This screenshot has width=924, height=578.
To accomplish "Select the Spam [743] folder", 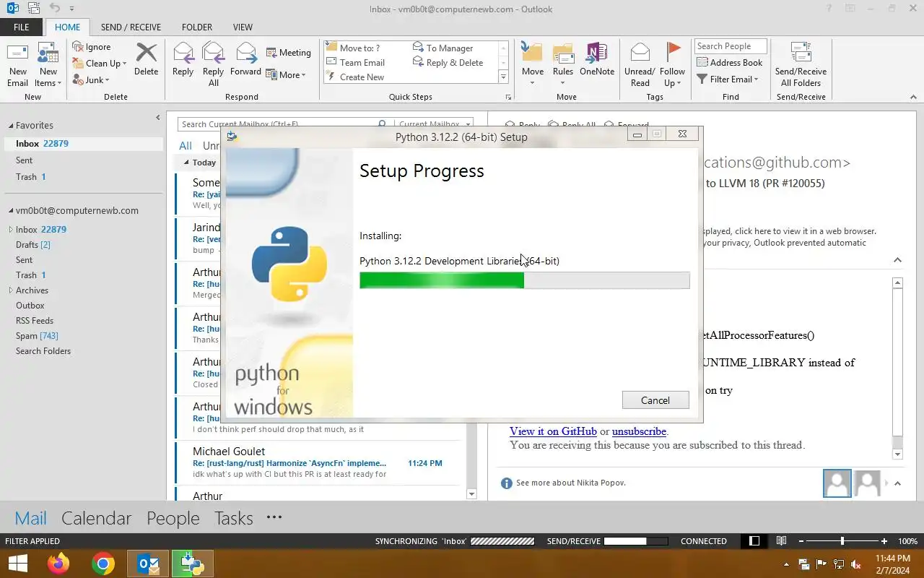I will pos(37,336).
